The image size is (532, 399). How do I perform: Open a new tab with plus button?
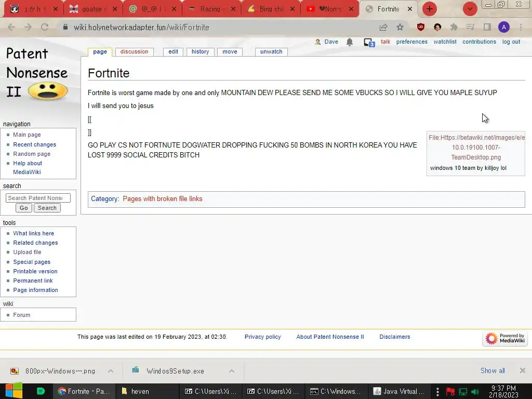point(430,9)
